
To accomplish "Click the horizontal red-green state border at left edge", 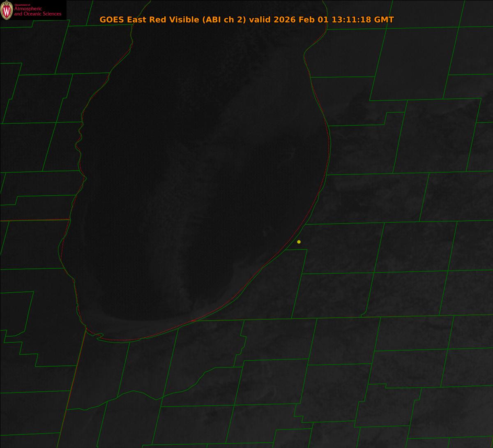I will pyautogui.click(x=33, y=220).
